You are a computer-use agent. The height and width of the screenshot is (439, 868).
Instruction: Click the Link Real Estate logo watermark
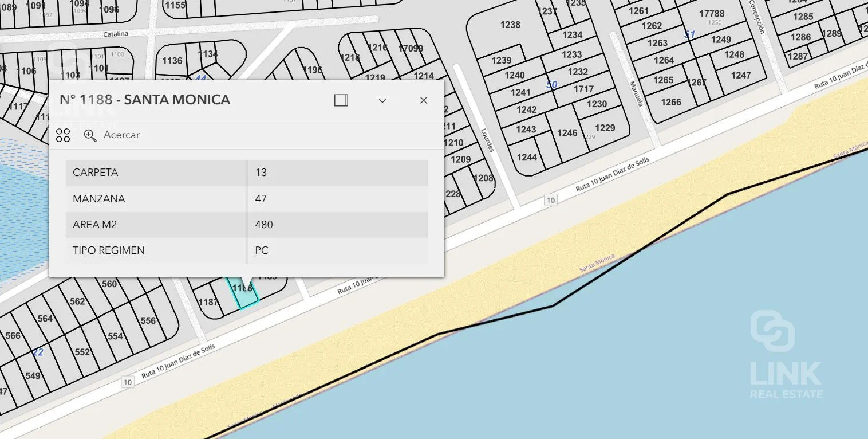tap(786, 355)
